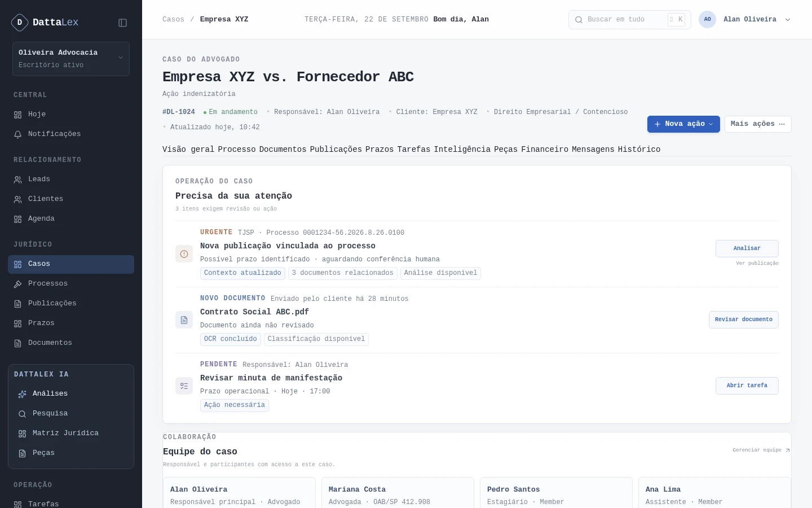Click Casos breadcrumb link
This screenshot has width=812, height=508.
coord(173,20)
